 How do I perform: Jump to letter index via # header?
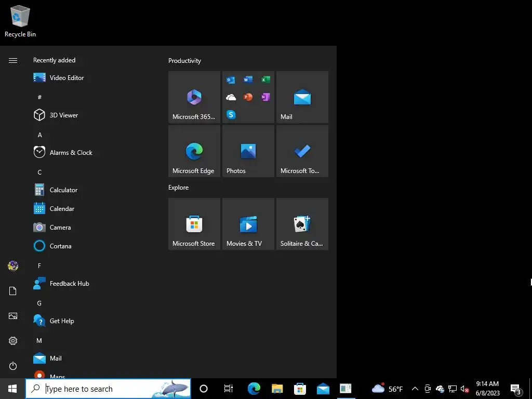click(39, 97)
